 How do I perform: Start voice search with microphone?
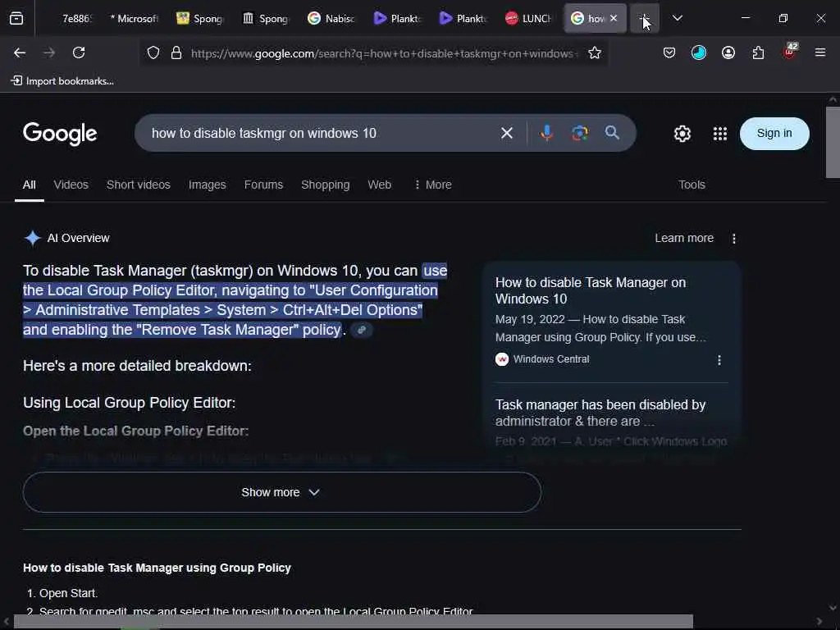tap(546, 132)
